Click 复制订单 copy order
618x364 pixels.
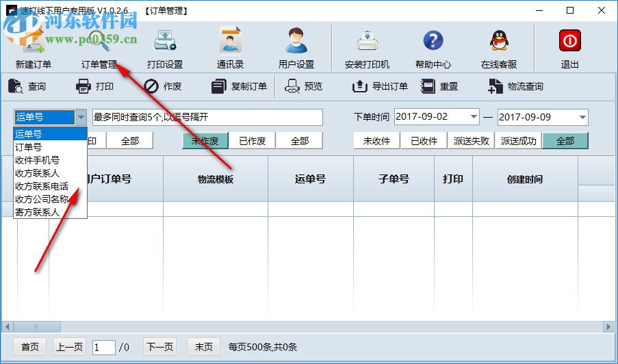tap(239, 86)
